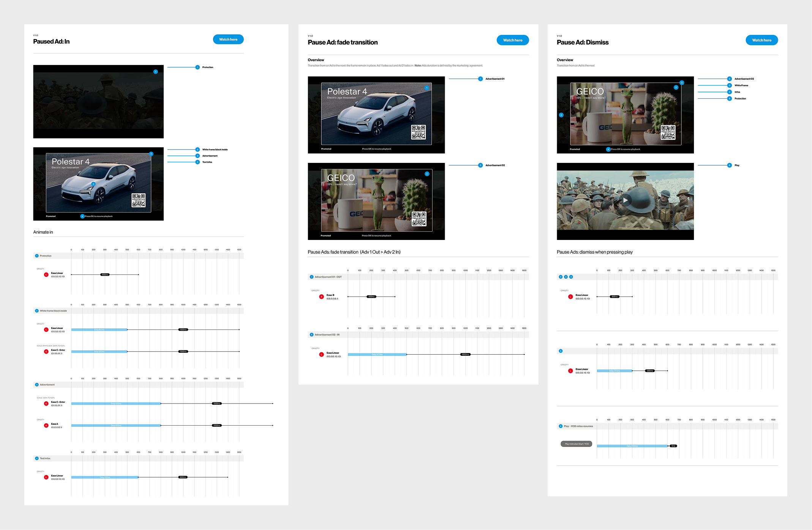Click blue delay bar in Ease A opacity row
Screen dimensions: 812x530
pos(116,426)
